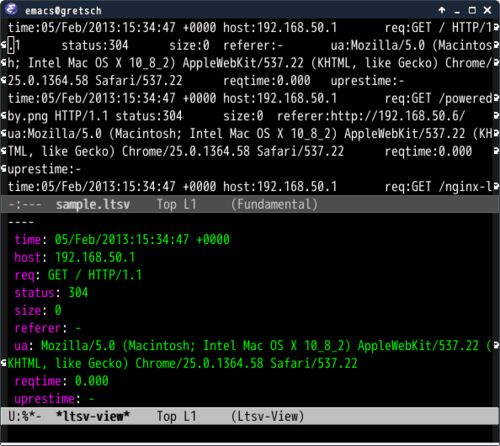500x446 pixels.
Task: Click the 'uprestime' key in the ltsv view
Action: (x=44, y=399)
